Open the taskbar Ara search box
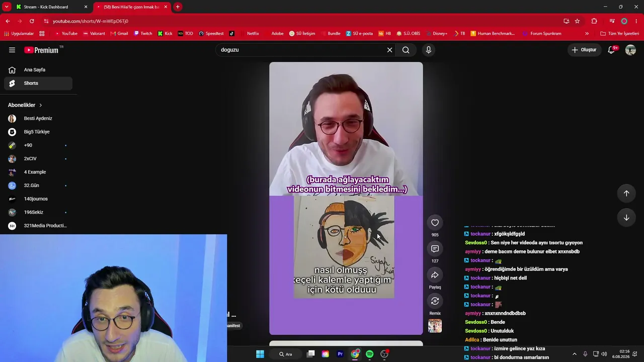This screenshot has height=362, width=644. pos(285,354)
